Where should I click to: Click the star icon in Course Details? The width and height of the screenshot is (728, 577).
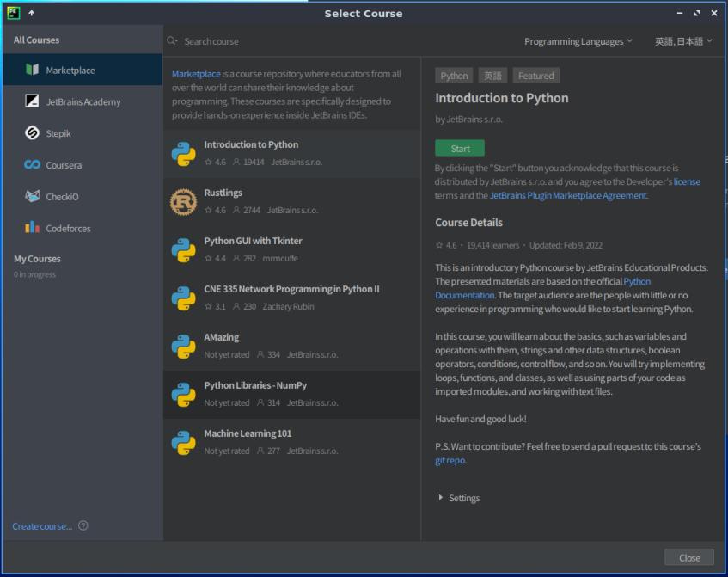(439, 245)
